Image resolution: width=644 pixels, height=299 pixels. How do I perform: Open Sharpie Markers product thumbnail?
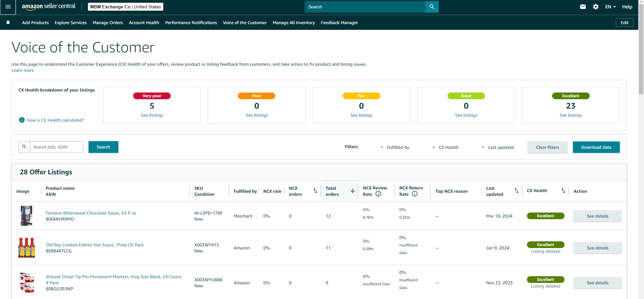pos(26,283)
